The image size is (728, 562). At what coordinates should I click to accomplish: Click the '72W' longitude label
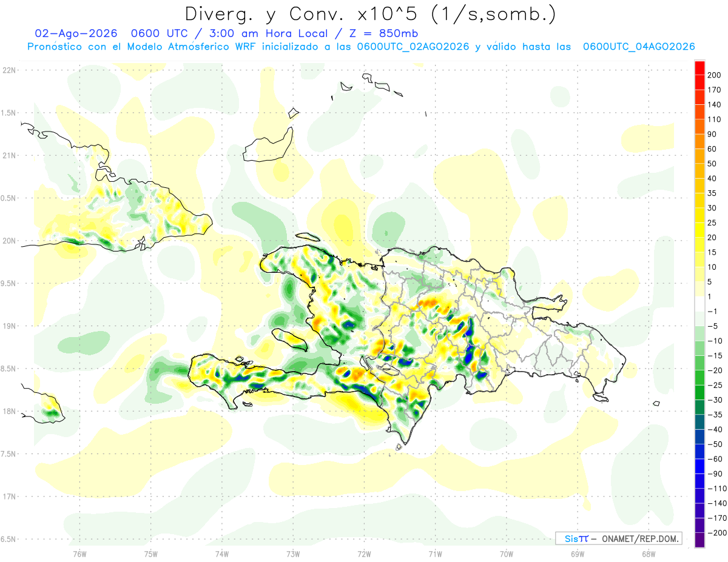(364, 554)
